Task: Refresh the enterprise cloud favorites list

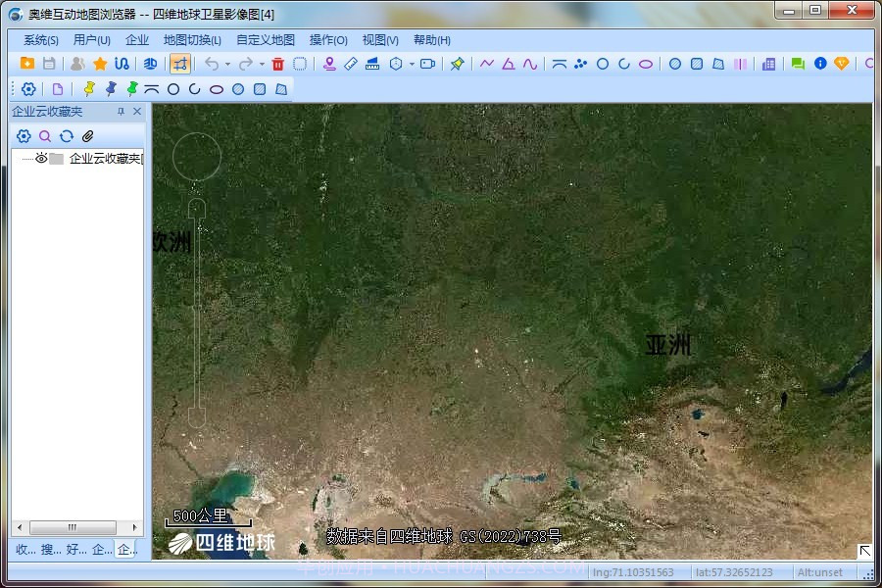Action: click(x=66, y=135)
